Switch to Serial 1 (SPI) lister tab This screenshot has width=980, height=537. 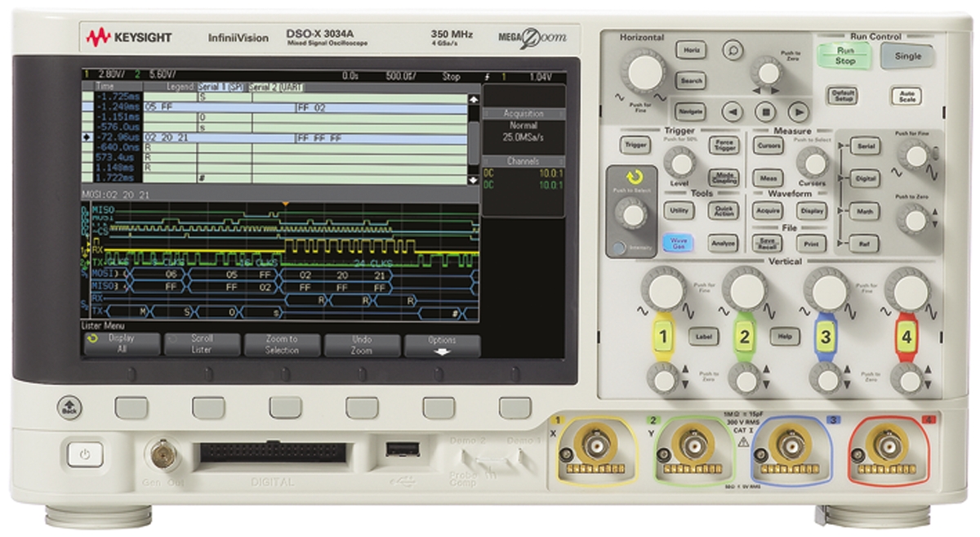pos(220,87)
